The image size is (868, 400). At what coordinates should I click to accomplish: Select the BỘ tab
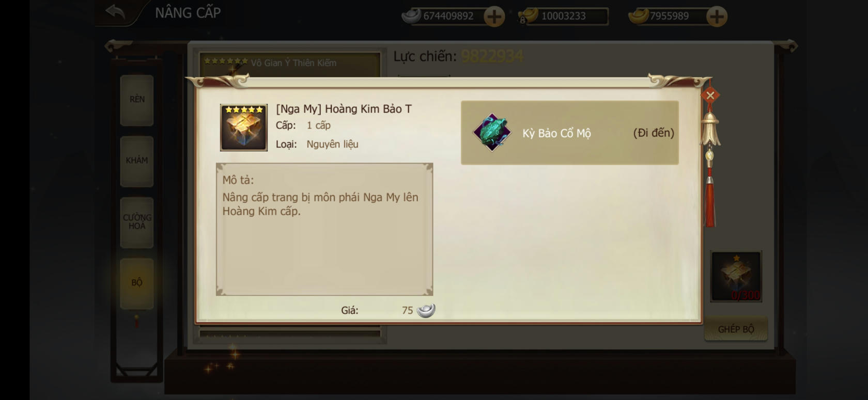tap(137, 283)
